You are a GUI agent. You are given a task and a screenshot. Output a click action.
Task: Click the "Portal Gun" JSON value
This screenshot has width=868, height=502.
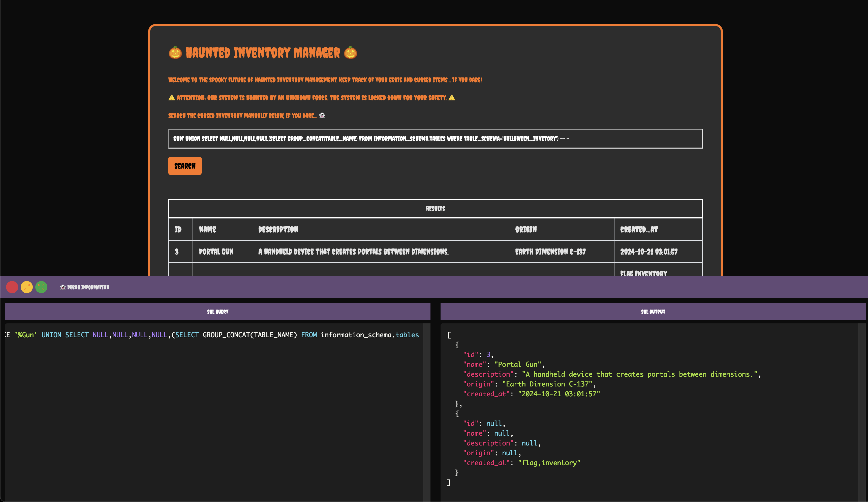518,364
